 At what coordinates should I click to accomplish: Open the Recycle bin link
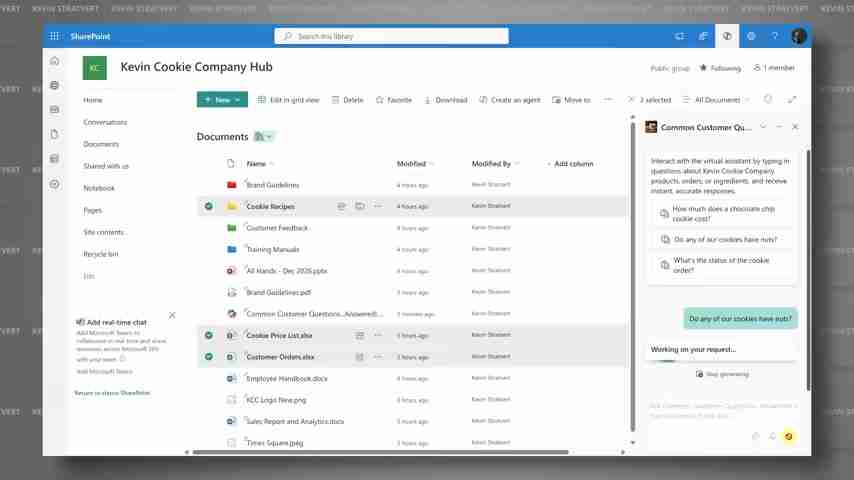[x=101, y=254]
